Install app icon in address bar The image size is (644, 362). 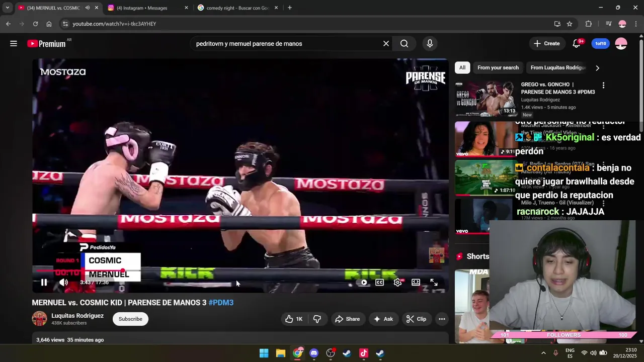tap(557, 24)
